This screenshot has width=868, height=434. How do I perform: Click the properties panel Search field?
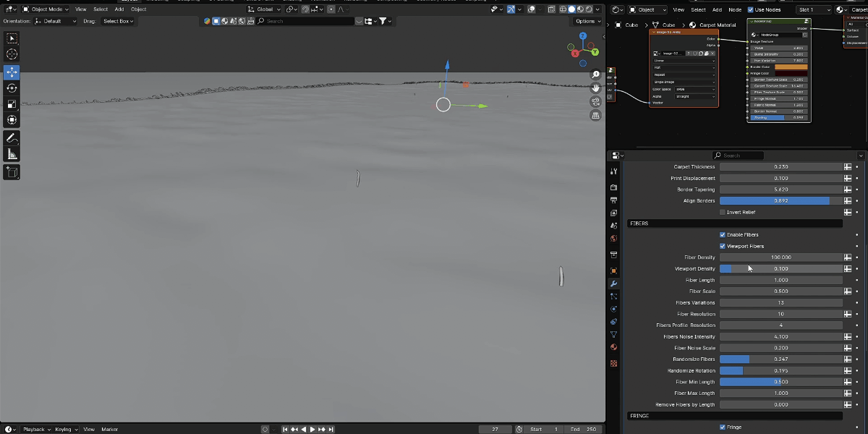click(x=738, y=156)
